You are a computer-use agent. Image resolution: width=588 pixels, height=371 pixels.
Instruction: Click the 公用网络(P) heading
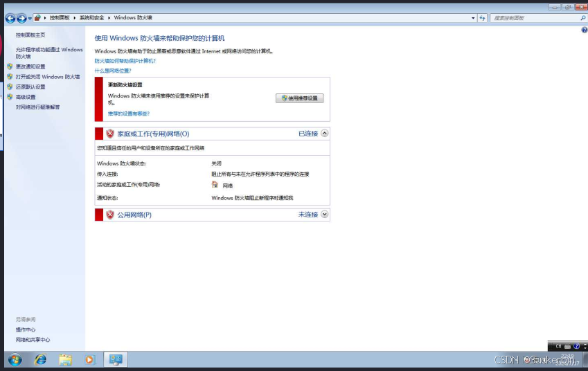pyautogui.click(x=134, y=215)
